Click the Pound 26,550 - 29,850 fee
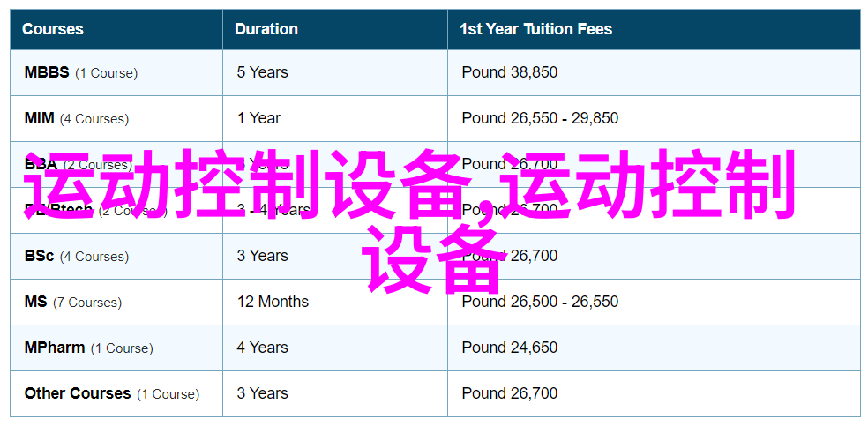 (x=540, y=118)
